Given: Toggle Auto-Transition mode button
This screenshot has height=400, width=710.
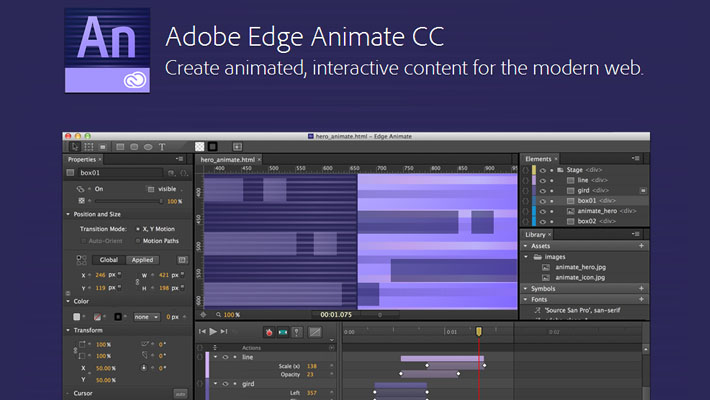Looking at the screenshot, I should point(283,333).
